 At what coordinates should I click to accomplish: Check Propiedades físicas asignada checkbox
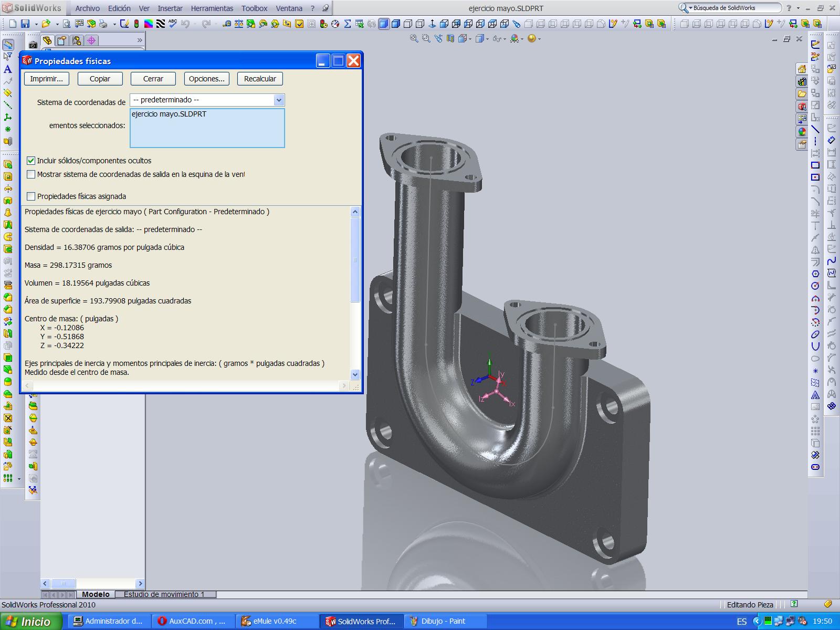[x=31, y=196]
